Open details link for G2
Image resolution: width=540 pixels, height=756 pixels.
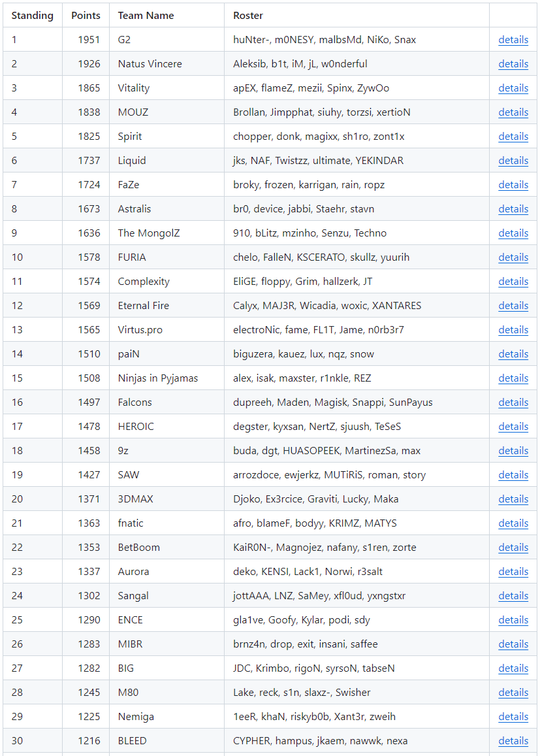click(513, 40)
